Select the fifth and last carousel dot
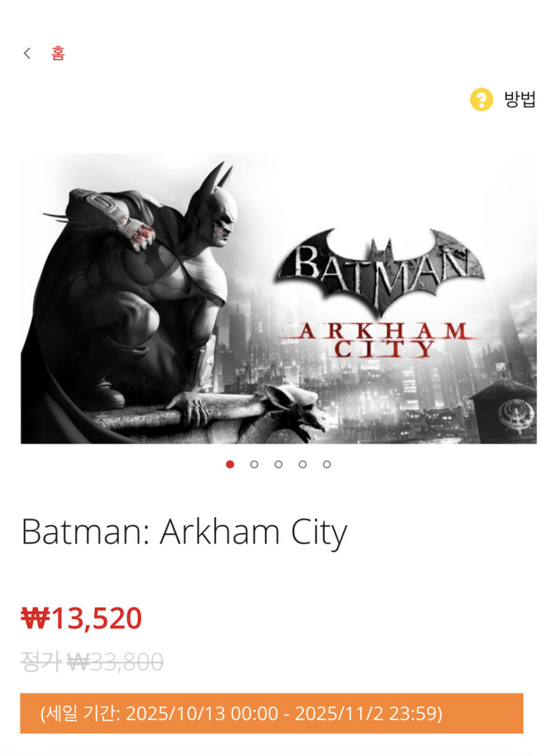557x756 pixels. (326, 464)
